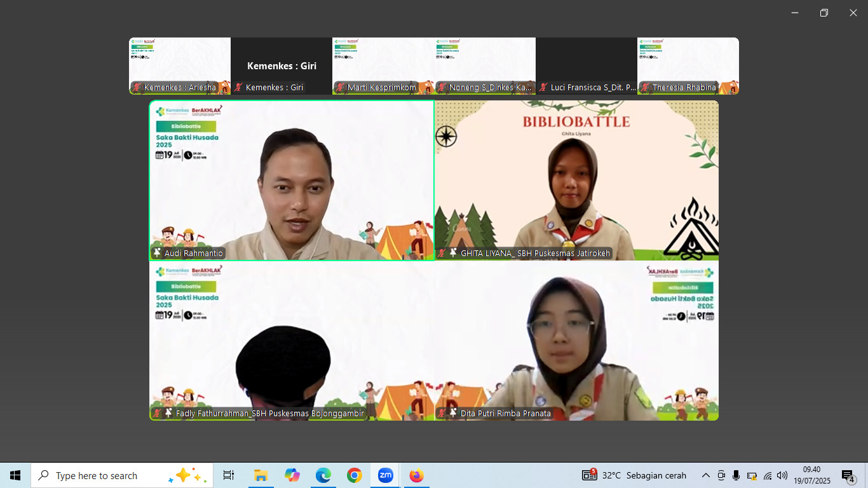The image size is (868, 488).
Task: Click the Zoom app icon in taskbar
Action: click(385, 475)
